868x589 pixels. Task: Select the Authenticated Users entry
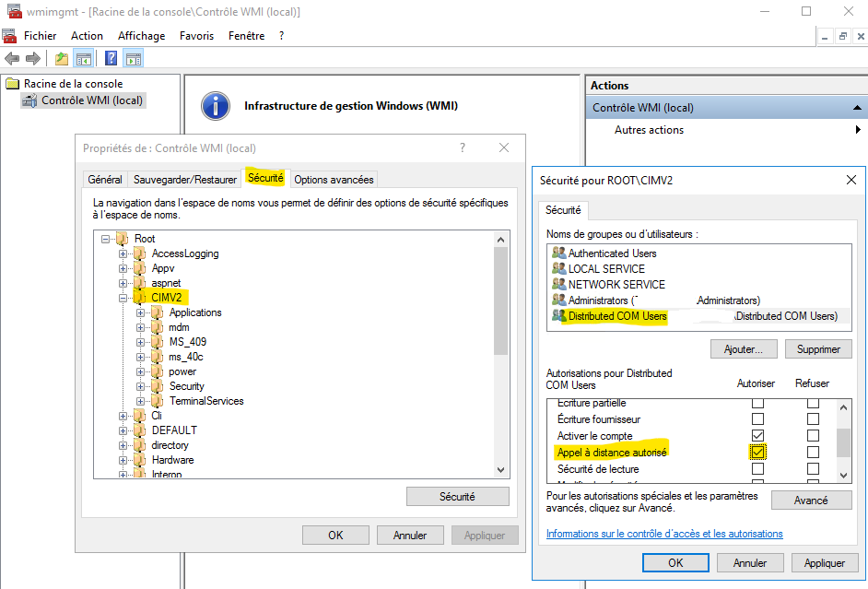point(612,253)
